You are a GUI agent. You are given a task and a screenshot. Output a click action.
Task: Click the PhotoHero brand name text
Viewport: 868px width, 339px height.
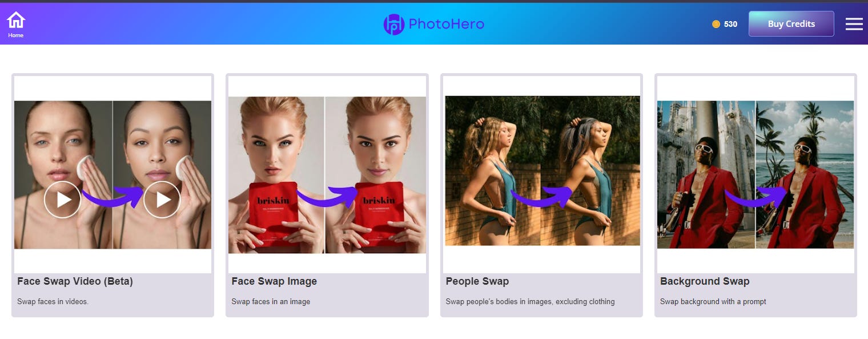[447, 24]
